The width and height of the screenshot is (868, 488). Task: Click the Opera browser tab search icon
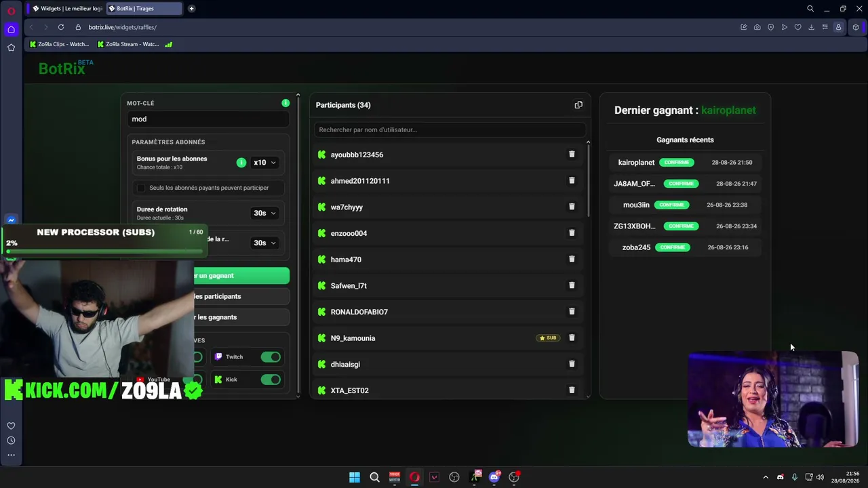pos(810,9)
